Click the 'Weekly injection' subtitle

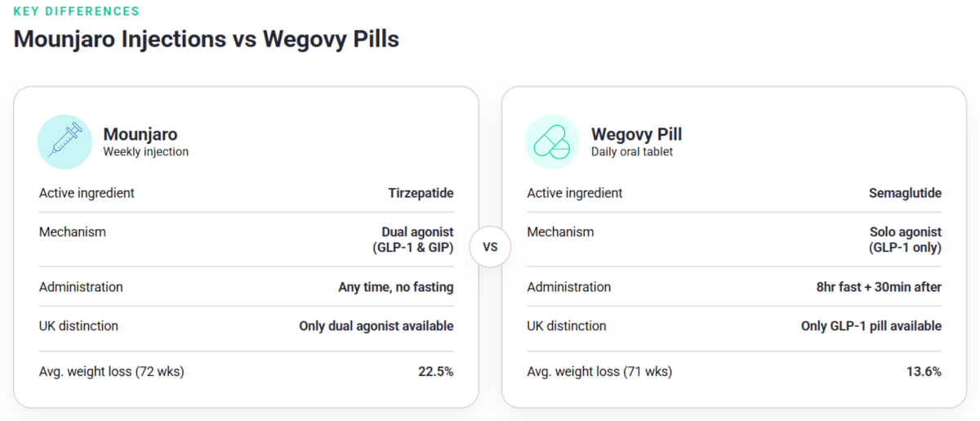[145, 152]
